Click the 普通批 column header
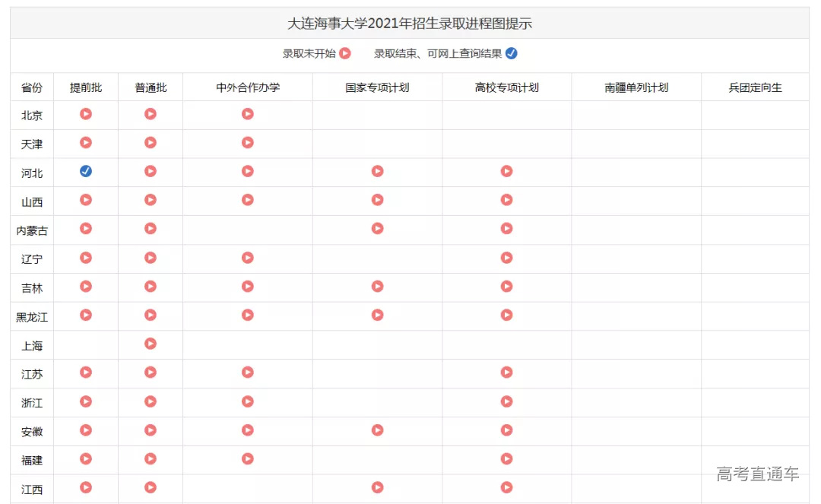Viewport: 821px width, 504px height. point(151,88)
